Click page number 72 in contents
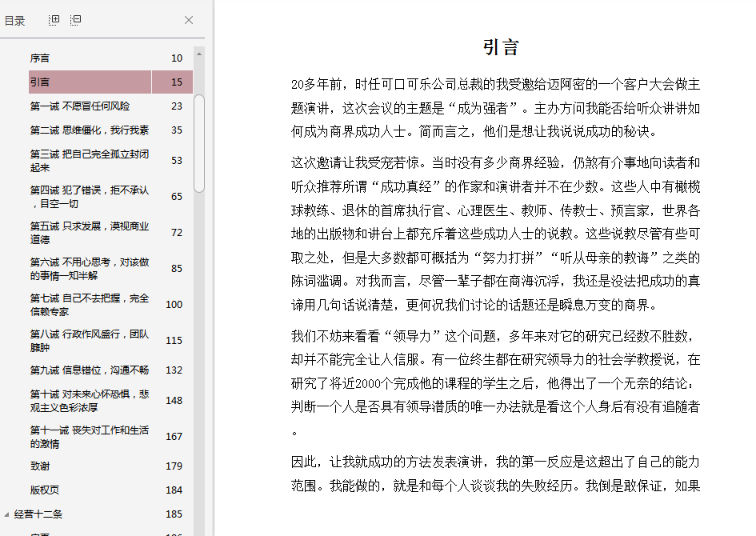756x536 pixels. point(177,232)
